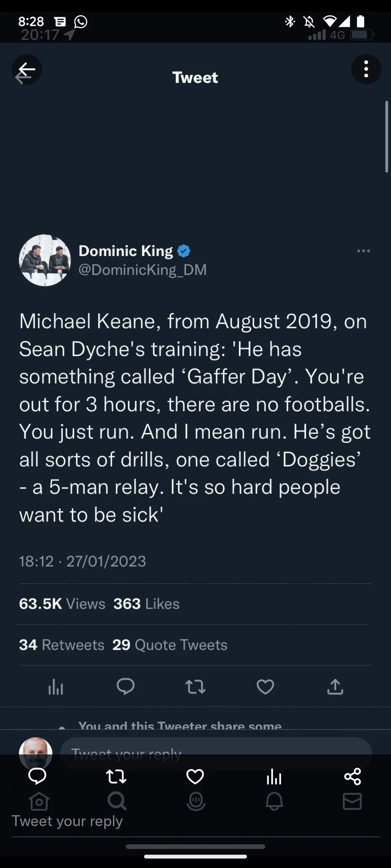
Task: Go to Home tab in bottom navigation
Action: point(39,802)
